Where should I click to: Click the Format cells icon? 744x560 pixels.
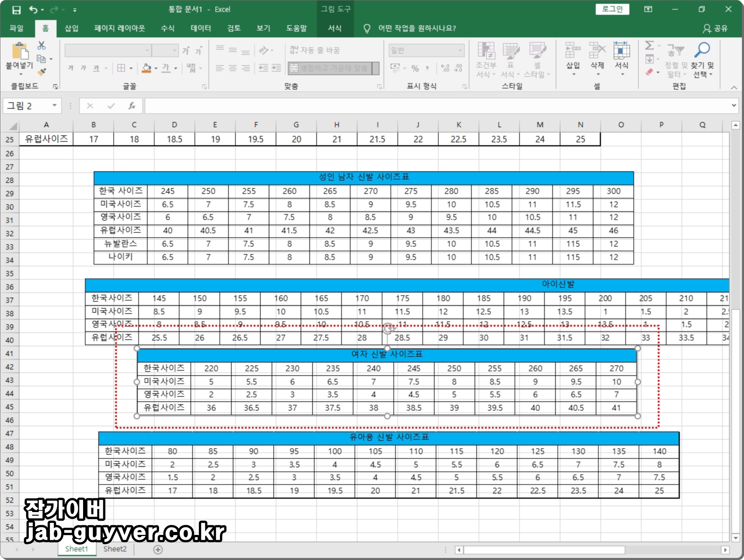click(x=622, y=50)
